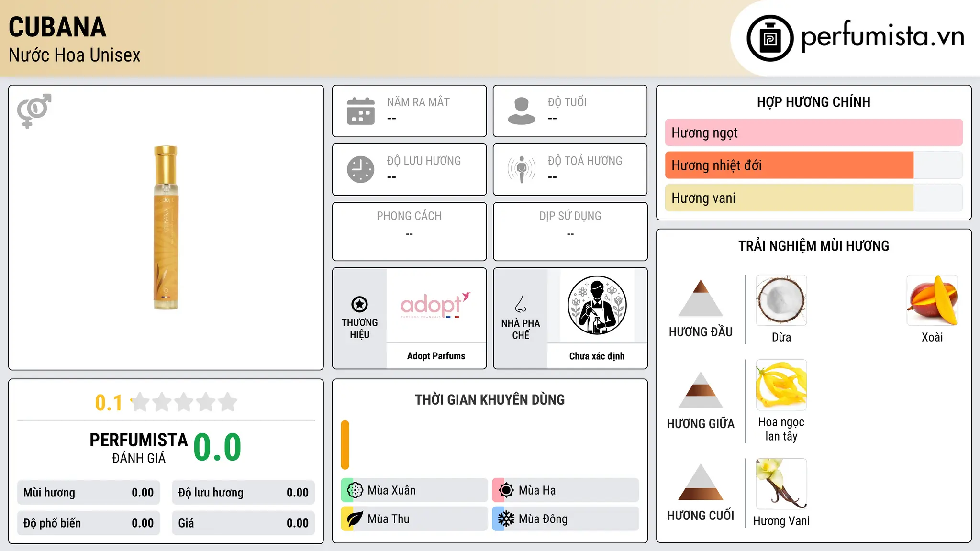This screenshot has width=980, height=551.
Task: Click the clock icon for Độ lưu hương
Action: tap(361, 169)
